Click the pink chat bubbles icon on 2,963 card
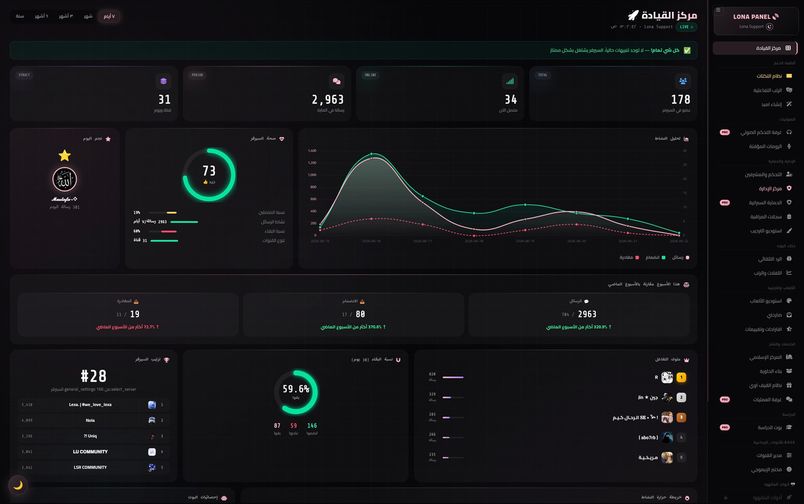This screenshot has width=804, height=504. click(336, 81)
